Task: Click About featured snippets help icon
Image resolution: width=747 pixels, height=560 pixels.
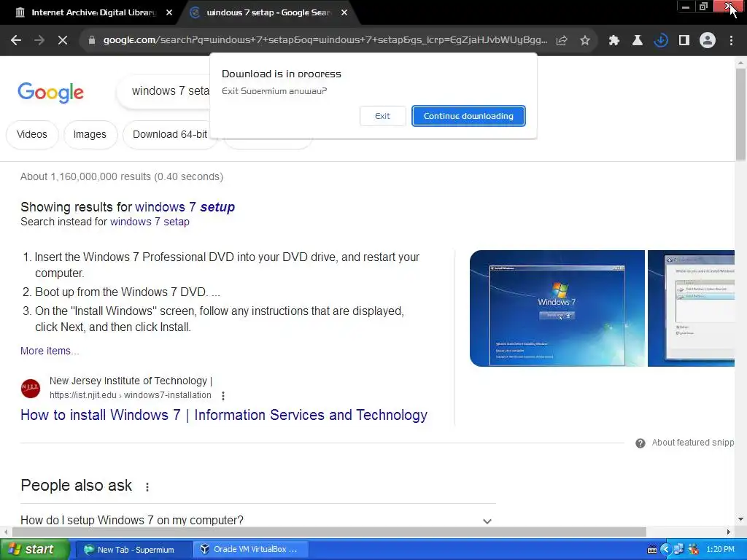Action: coord(640,443)
